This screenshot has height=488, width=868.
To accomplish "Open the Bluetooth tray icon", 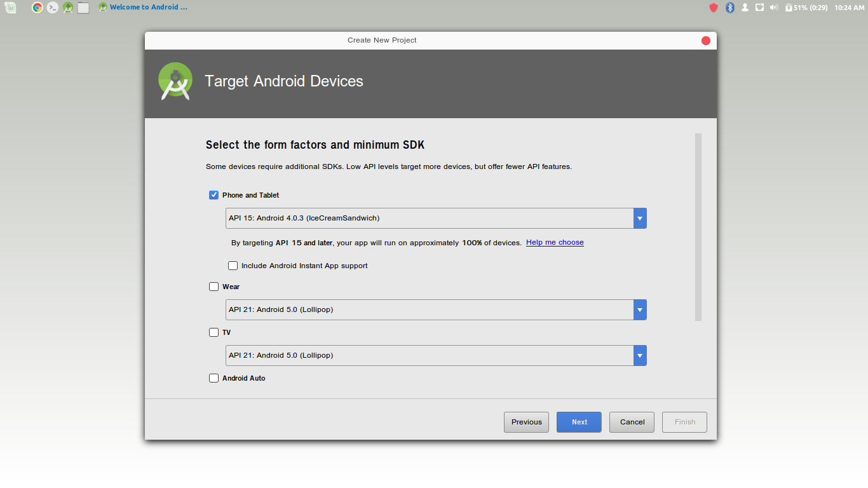I will point(730,8).
